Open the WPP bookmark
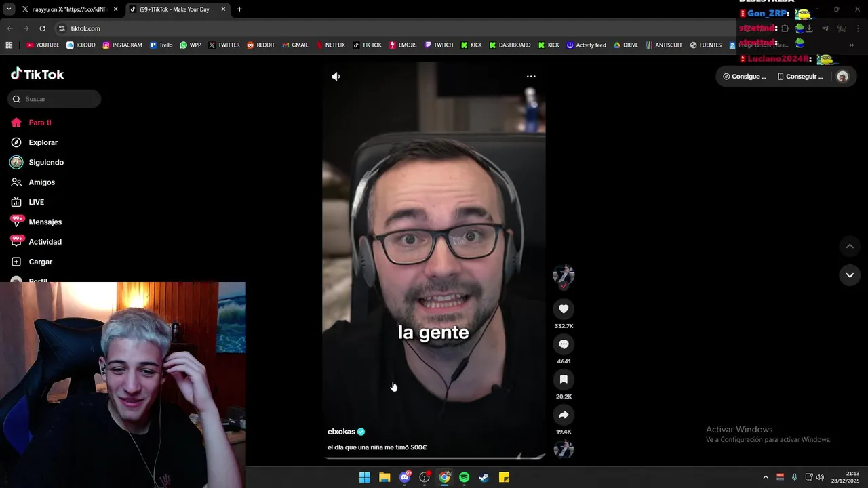This screenshot has width=868, height=488. click(190, 45)
